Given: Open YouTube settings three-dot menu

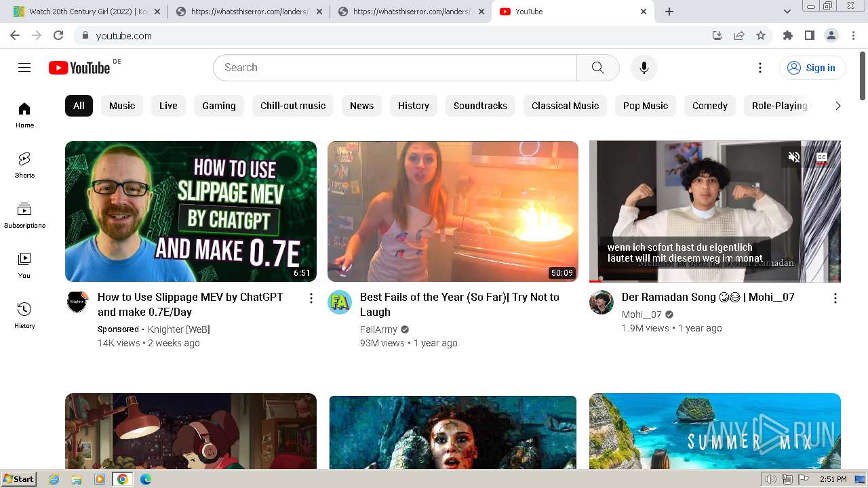Looking at the screenshot, I should 760,68.
